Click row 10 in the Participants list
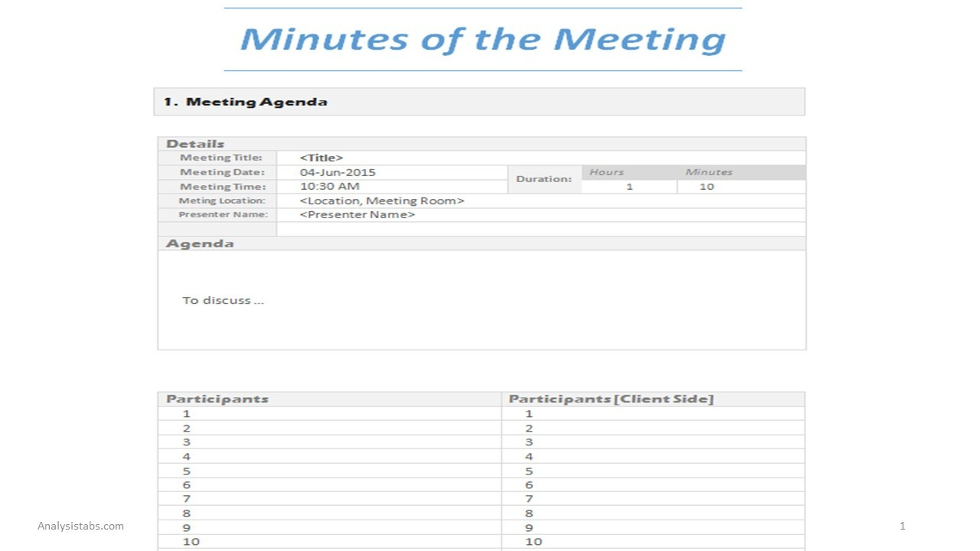This screenshot has width=980, height=551. (329, 542)
